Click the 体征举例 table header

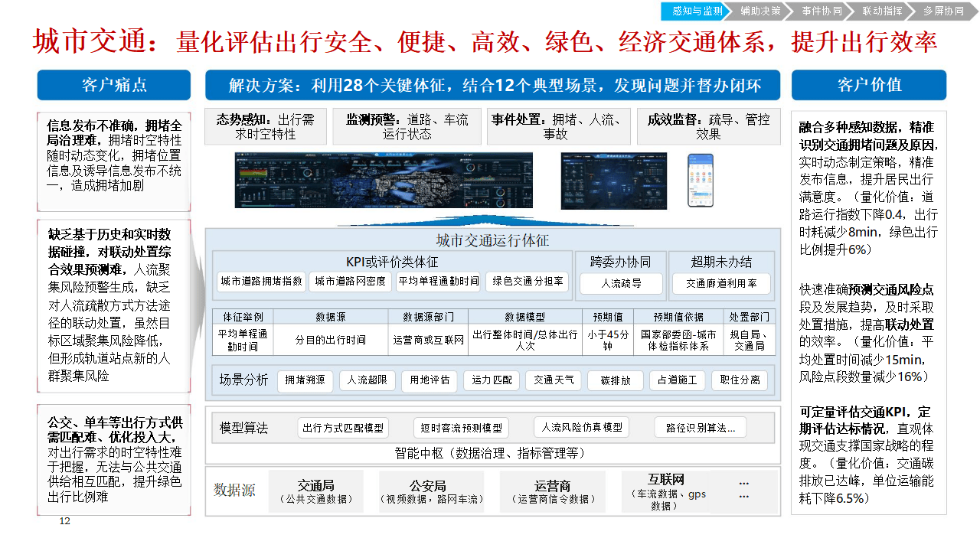coord(243,317)
